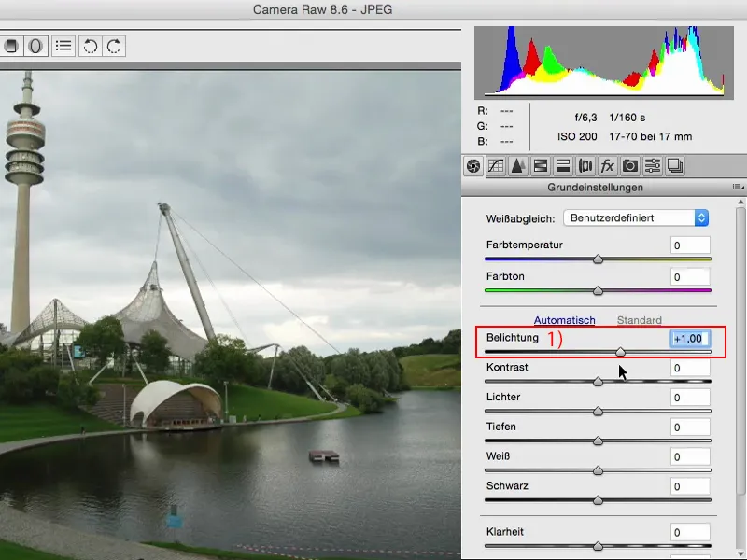747x560 pixels.
Task: Click the Automatisch link
Action: (564, 320)
